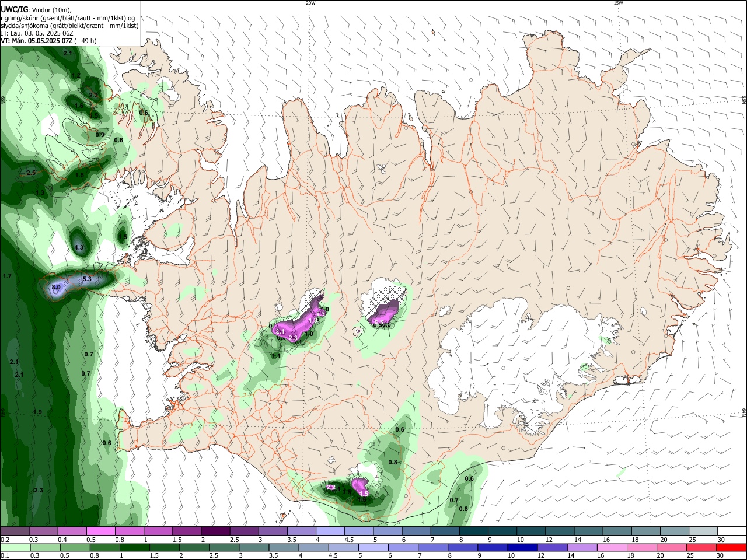Click the 1.7 value at map's west edge
This screenshot has width=747, height=560.
click(x=7, y=276)
